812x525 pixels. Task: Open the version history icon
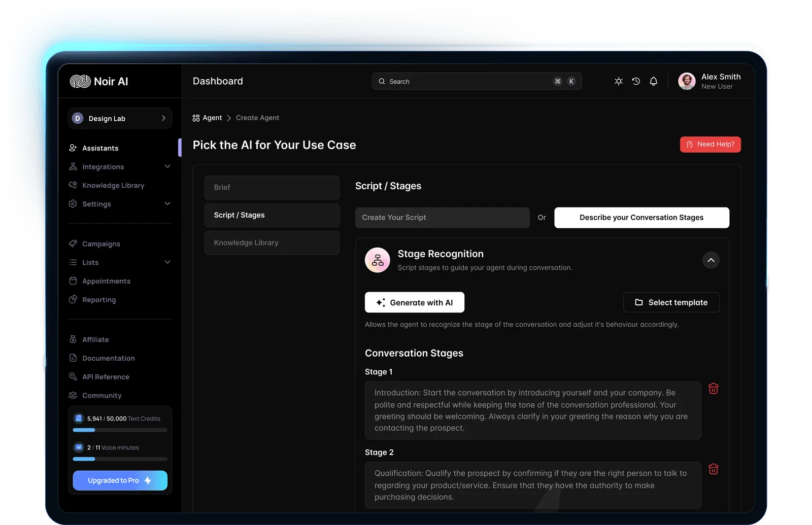click(636, 81)
